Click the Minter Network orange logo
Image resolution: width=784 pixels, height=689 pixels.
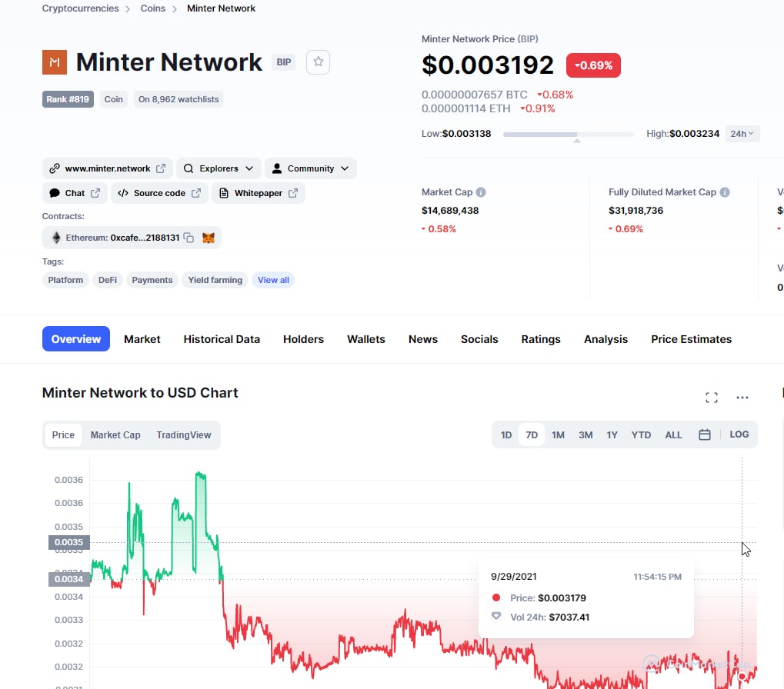55,62
